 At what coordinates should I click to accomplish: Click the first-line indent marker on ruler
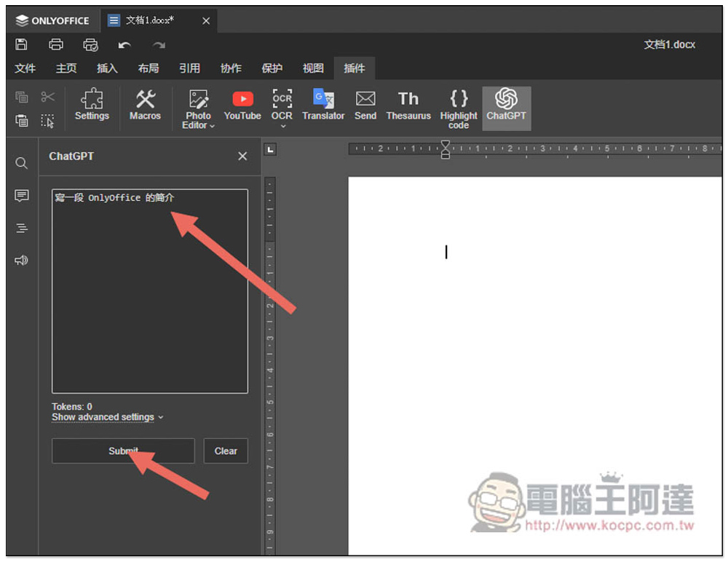click(x=446, y=145)
